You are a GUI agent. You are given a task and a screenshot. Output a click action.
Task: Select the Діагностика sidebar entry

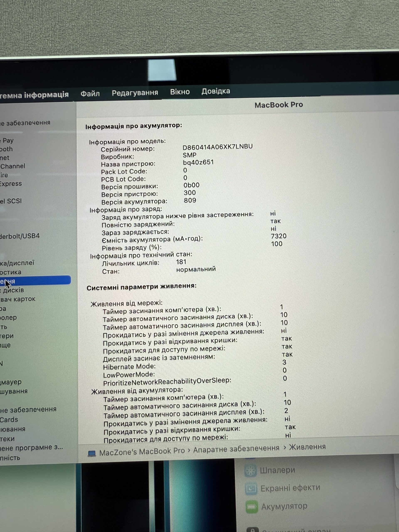click(11, 272)
